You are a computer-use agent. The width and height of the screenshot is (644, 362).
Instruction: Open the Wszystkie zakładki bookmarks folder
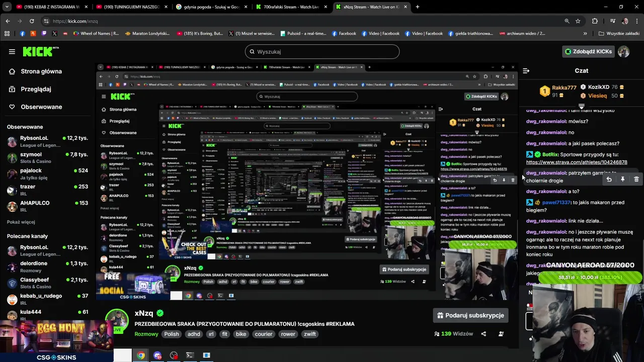619,34
